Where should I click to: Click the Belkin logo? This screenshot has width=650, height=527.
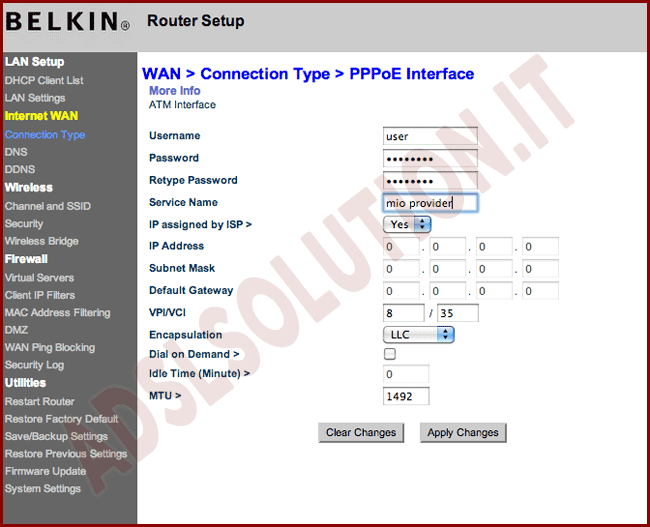pos(68,21)
